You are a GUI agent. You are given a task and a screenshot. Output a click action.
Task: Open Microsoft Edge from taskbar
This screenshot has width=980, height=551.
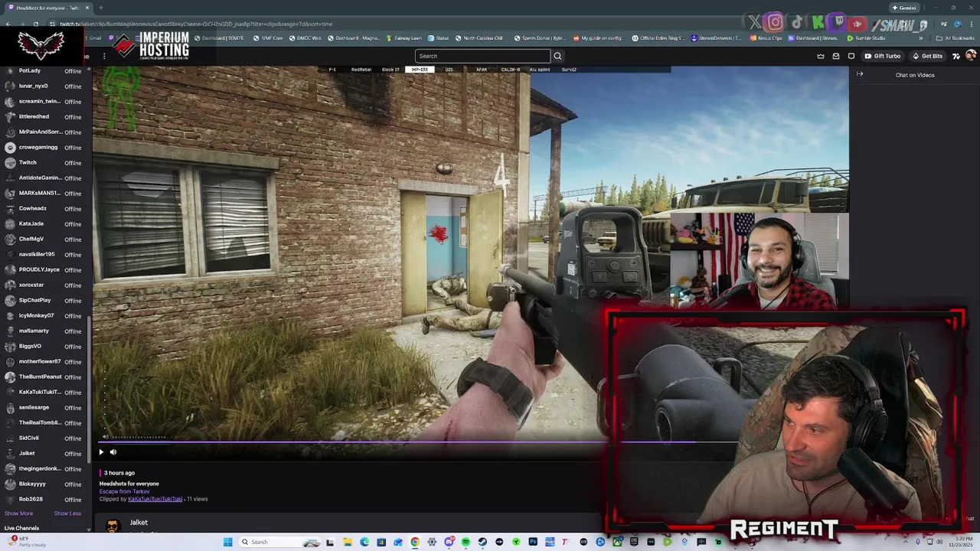point(364,542)
